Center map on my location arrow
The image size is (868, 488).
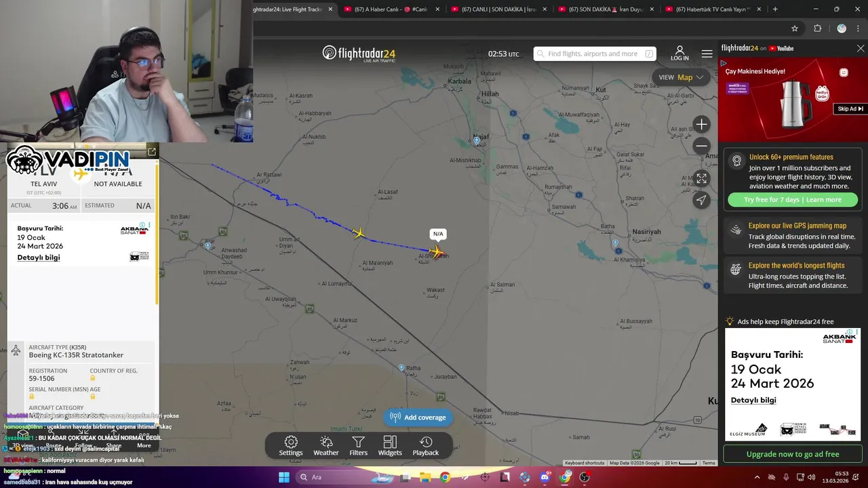tap(701, 200)
